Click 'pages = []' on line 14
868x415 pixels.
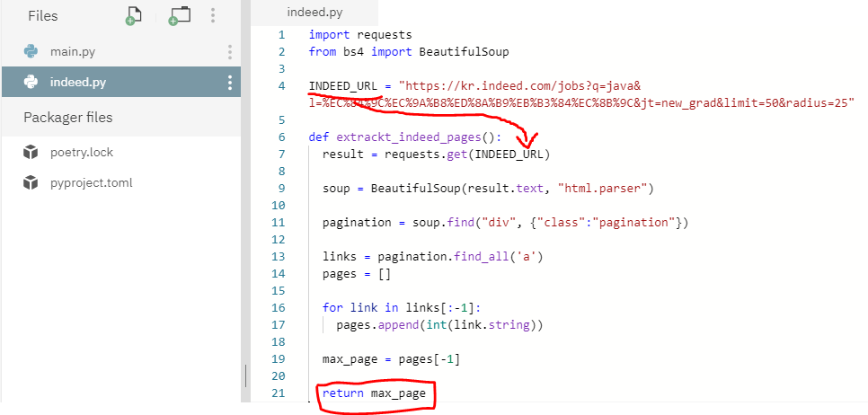pyautogui.click(x=357, y=274)
